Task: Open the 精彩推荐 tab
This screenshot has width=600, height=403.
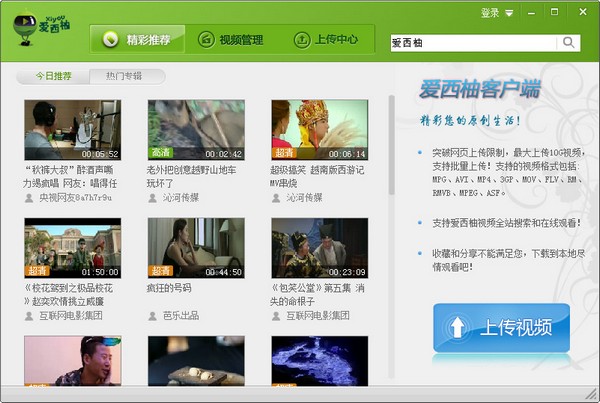Action: pyautogui.click(x=138, y=40)
